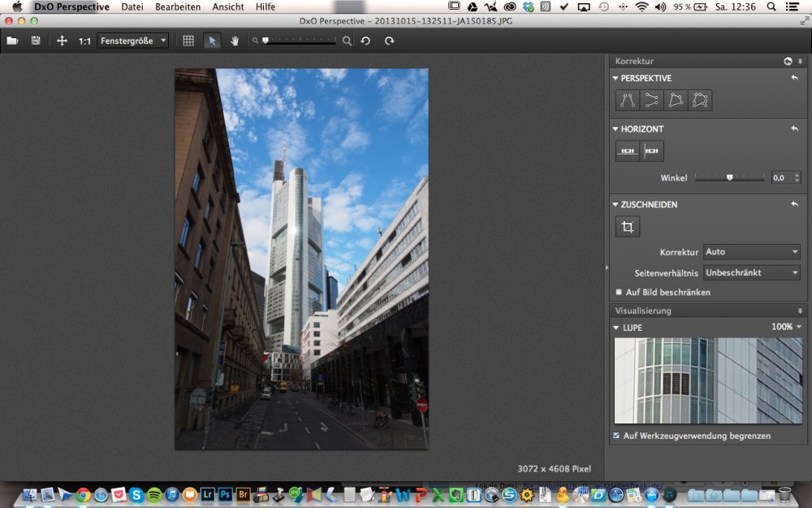Viewport: 812px width, 508px height.
Task: Activate the vertical horizon level tool
Action: [x=651, y=151]
